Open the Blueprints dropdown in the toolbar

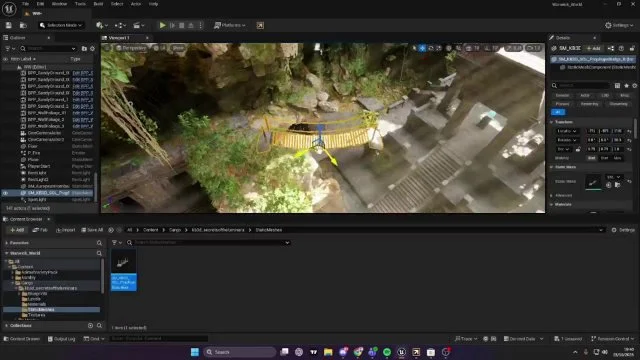(x=120, y=25)
